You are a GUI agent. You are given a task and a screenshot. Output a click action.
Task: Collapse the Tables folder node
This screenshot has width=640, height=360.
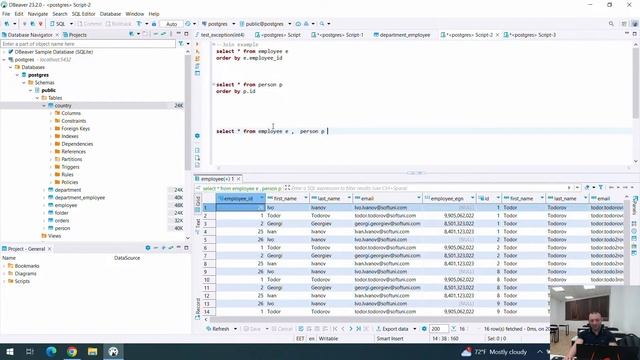click(x=38, y=98)
